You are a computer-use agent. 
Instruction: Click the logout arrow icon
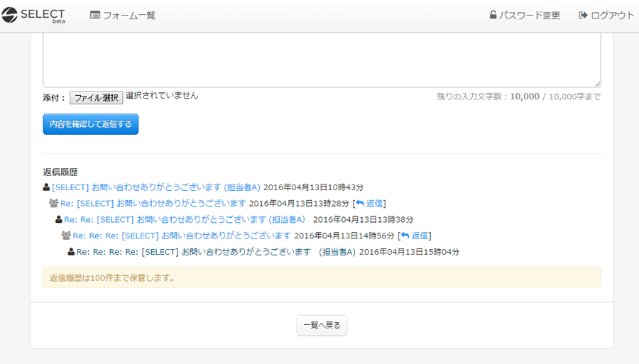[x=583, y=15]
